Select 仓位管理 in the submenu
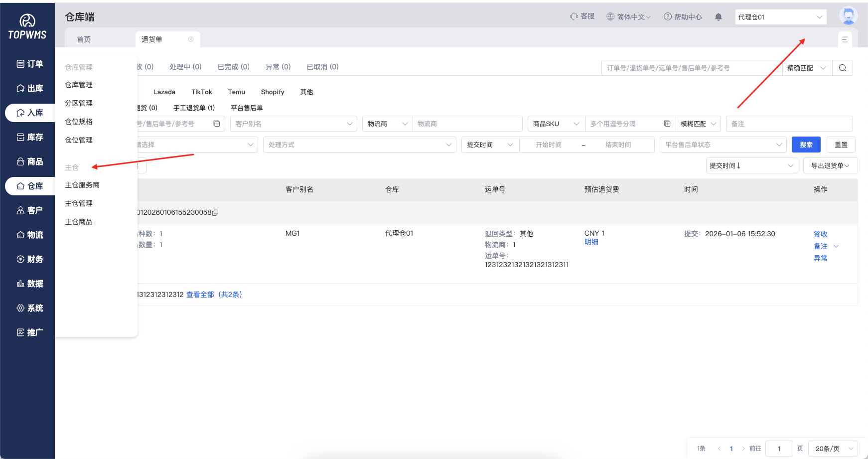868x459 pixels. 79,140
